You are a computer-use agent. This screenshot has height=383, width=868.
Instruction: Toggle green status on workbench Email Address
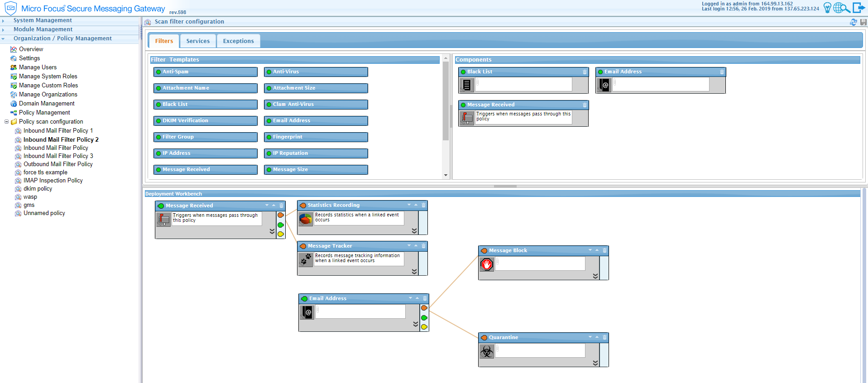(x=304, y=299)
